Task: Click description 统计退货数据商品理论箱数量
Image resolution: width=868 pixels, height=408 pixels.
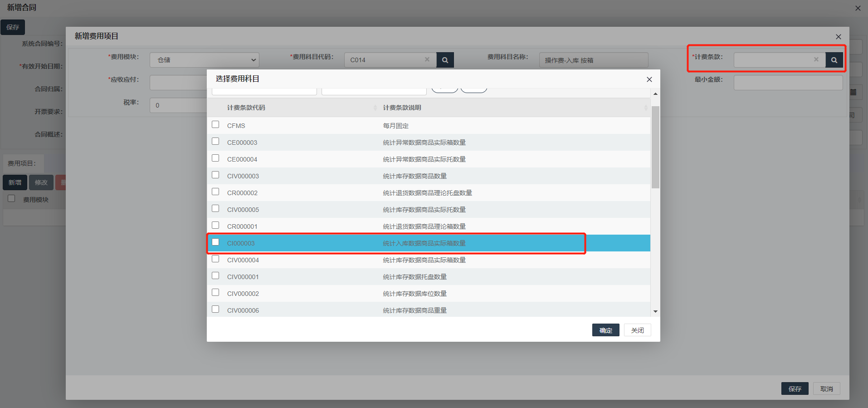Action: tap(424, 226)
